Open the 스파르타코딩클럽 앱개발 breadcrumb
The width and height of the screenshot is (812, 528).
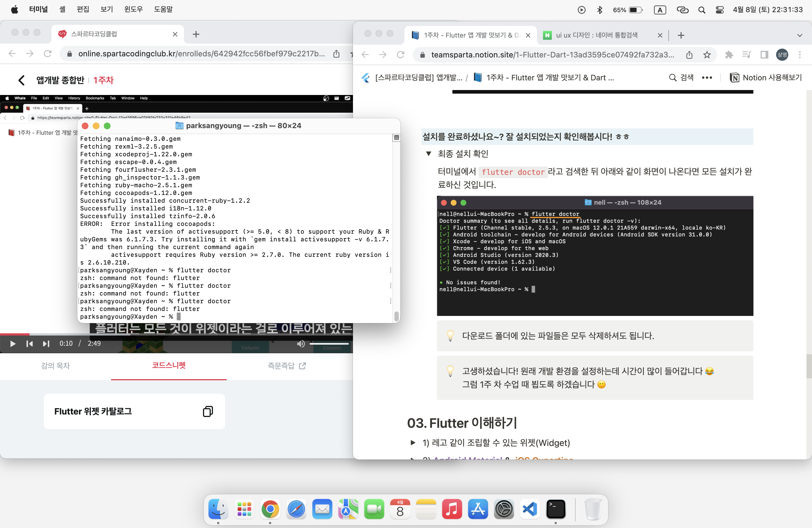point(412,78)
